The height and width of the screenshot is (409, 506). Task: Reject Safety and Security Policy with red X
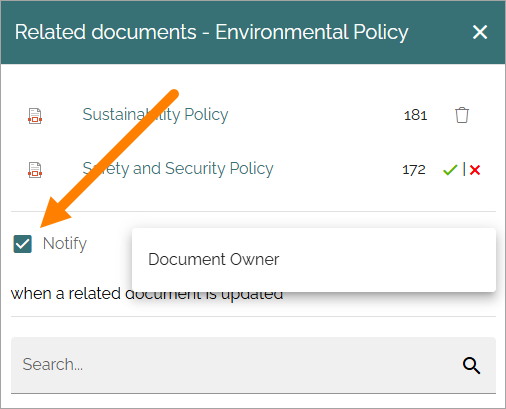point(475,170)
